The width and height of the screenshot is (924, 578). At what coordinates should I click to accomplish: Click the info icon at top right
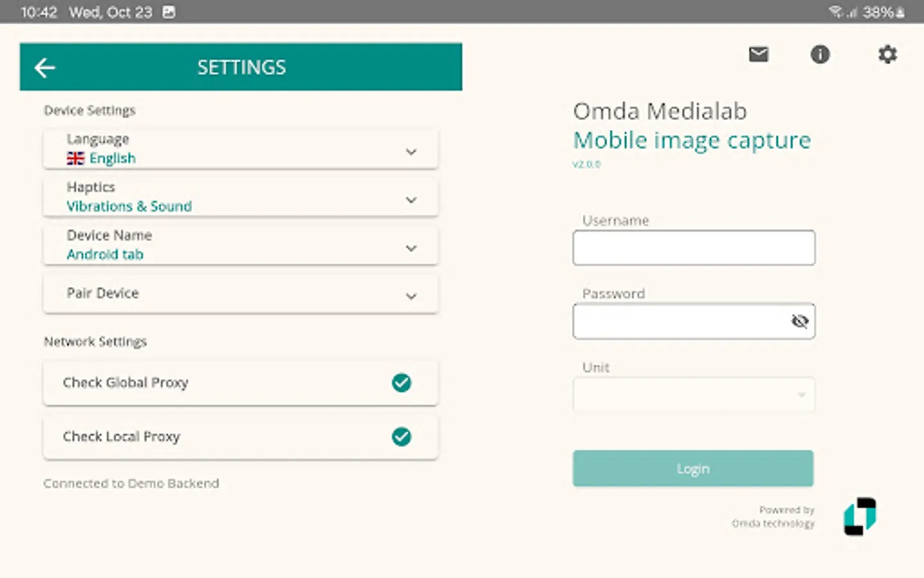click(x=819, y=55)
